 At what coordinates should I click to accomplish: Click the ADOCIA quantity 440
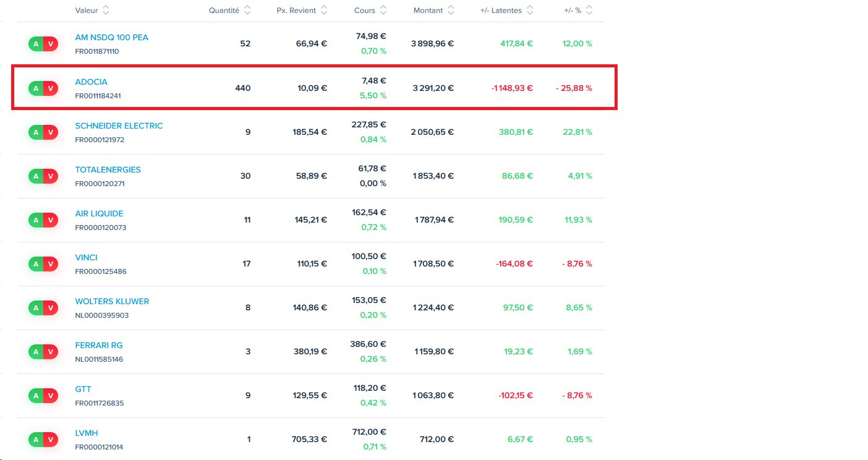[243, 88]
